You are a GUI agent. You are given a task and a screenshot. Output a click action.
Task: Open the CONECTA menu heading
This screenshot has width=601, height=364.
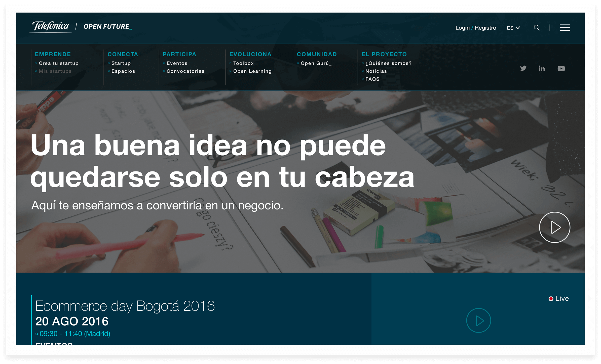tap(123, 54)
